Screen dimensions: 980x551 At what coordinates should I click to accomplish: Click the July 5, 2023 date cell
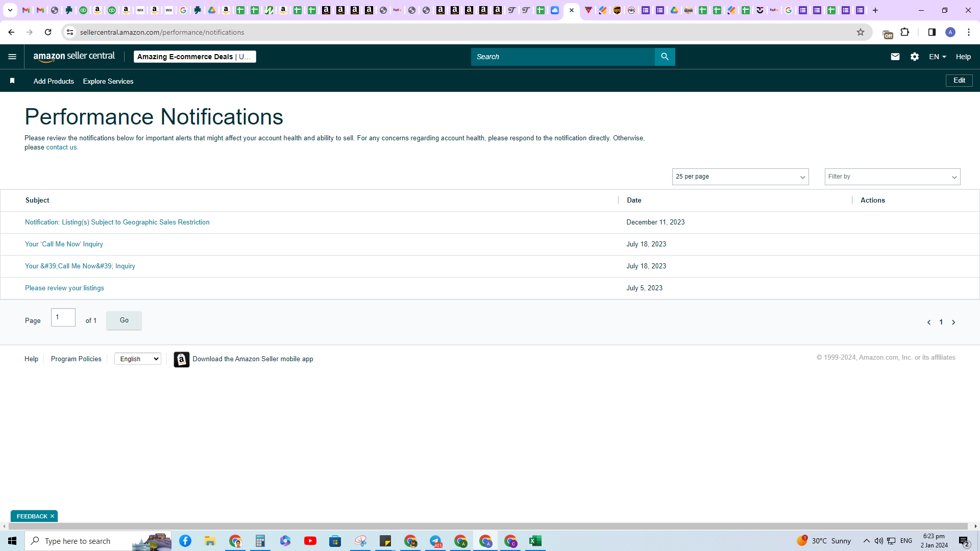[644, 288]
